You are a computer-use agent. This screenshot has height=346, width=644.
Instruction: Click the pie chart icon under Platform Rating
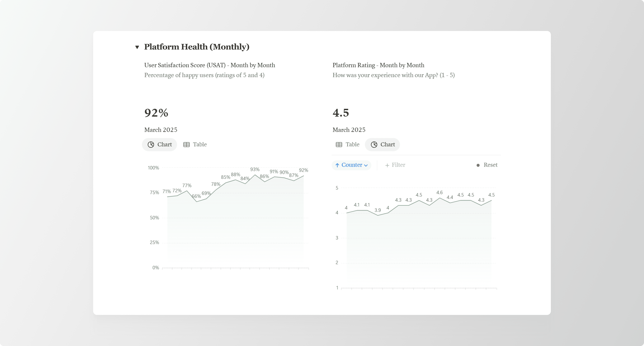tap(374, 144)
